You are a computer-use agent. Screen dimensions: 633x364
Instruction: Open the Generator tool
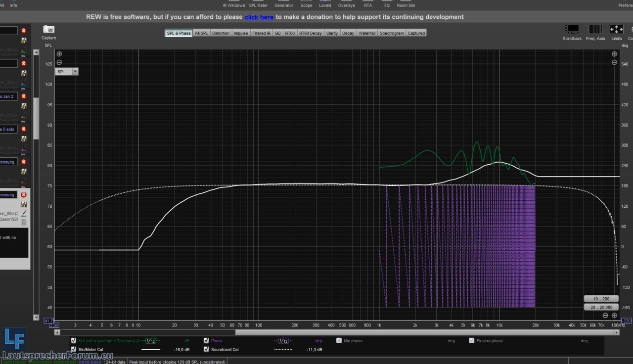284,5
